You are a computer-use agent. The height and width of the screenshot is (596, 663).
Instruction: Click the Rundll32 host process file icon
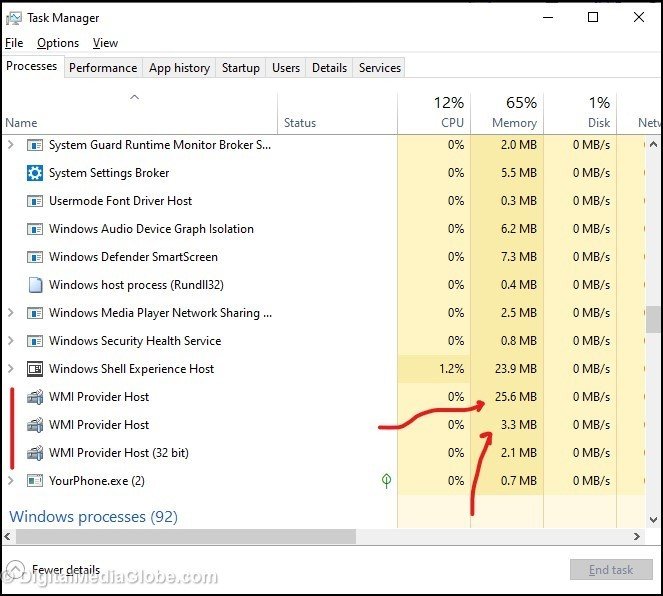pos(35,285)
